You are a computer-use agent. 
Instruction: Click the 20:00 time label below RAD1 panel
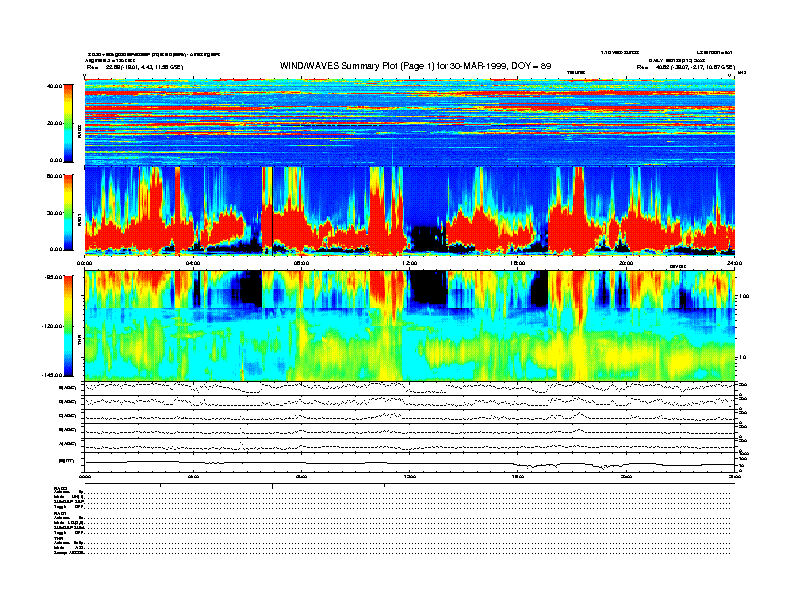click(x=626, y=263)
